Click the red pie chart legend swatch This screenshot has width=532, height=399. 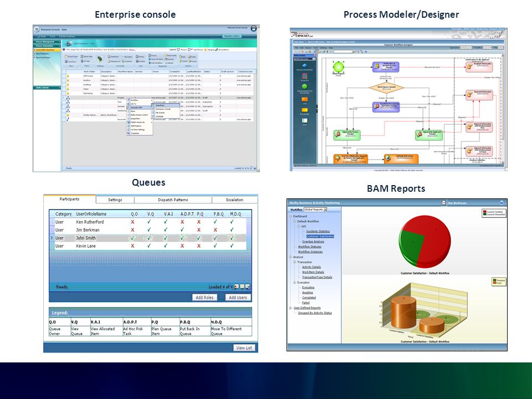[x=484, y=211]
